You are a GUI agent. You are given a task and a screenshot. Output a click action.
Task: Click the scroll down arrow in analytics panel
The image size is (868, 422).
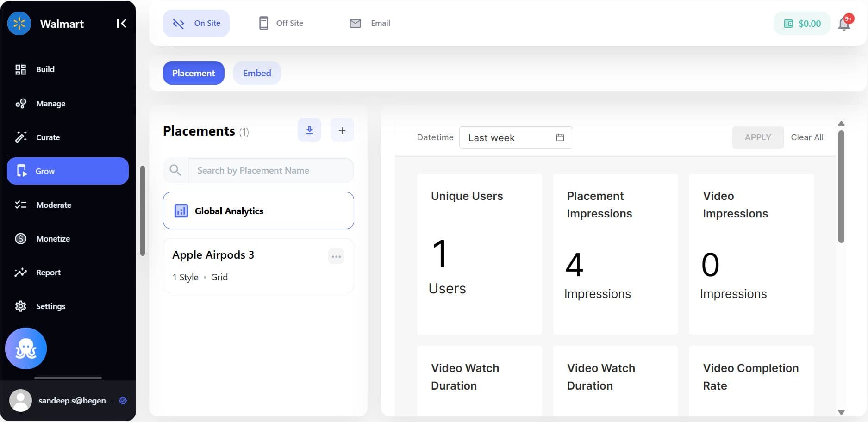(x=841, y=412)
